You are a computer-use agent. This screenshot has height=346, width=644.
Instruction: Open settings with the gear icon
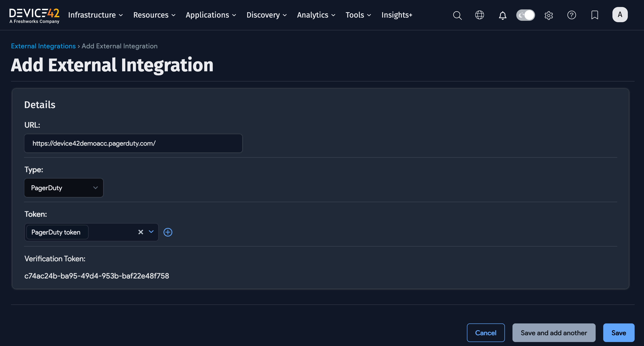pyautogui.click(x=549, y=15)
